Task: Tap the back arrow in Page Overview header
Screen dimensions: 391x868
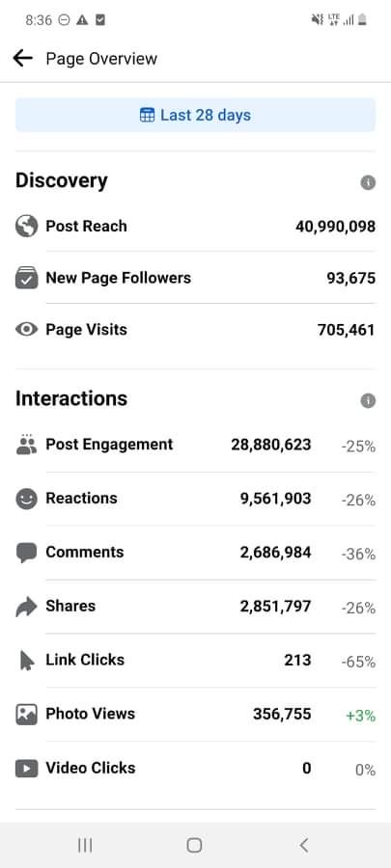Action: click(x=23, y=58)
